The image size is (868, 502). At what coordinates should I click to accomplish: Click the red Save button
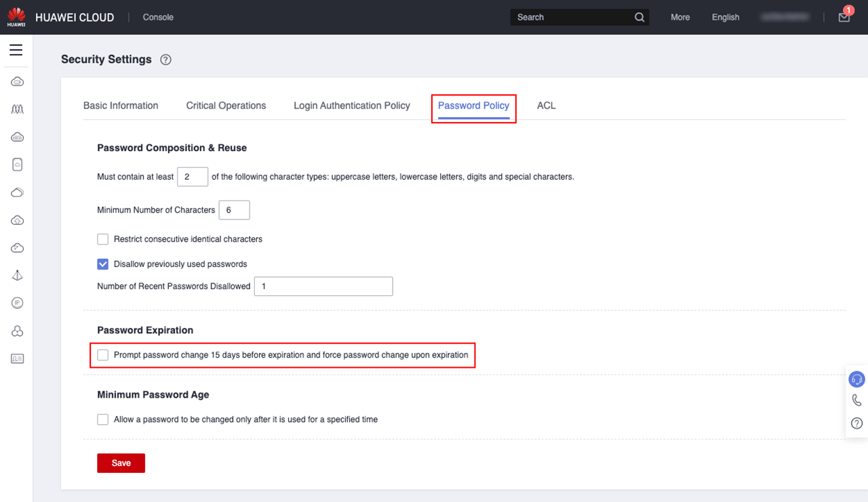pyautogui.click(x=121, y=463)
